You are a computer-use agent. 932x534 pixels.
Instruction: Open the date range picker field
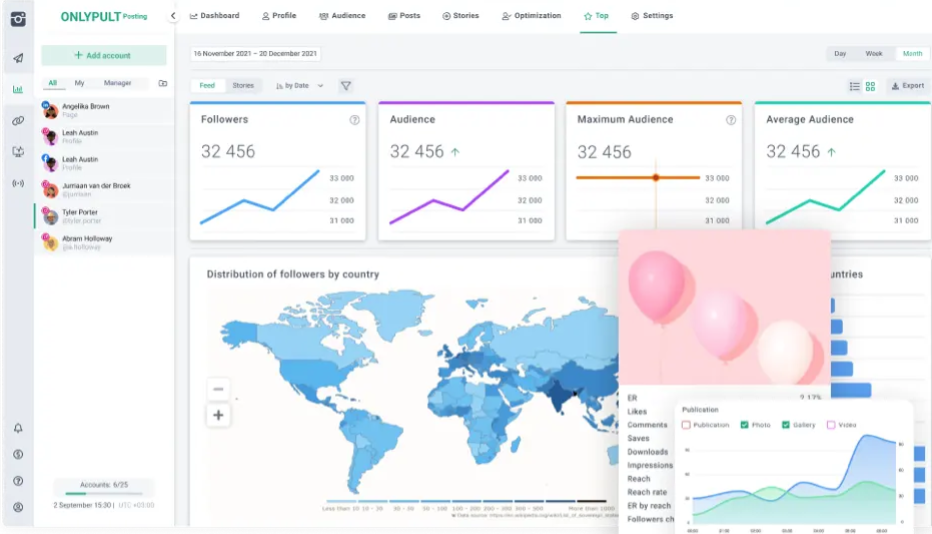tap(255, 53)
